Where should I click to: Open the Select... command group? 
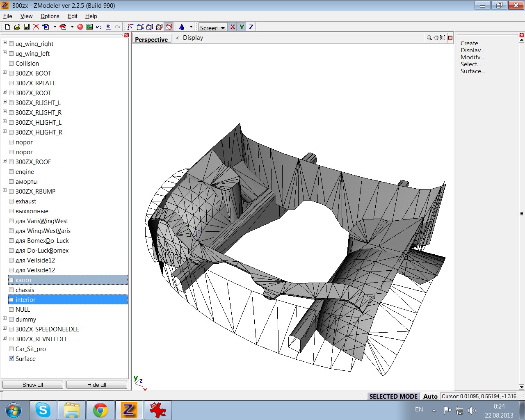pyautogui.click(x=470, y=64)
